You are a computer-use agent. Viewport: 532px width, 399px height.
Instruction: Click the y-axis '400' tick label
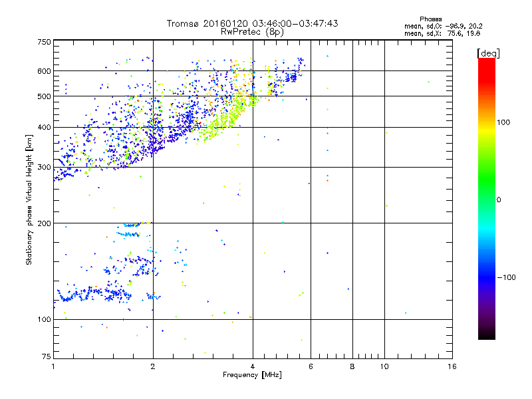click(44, 128)
